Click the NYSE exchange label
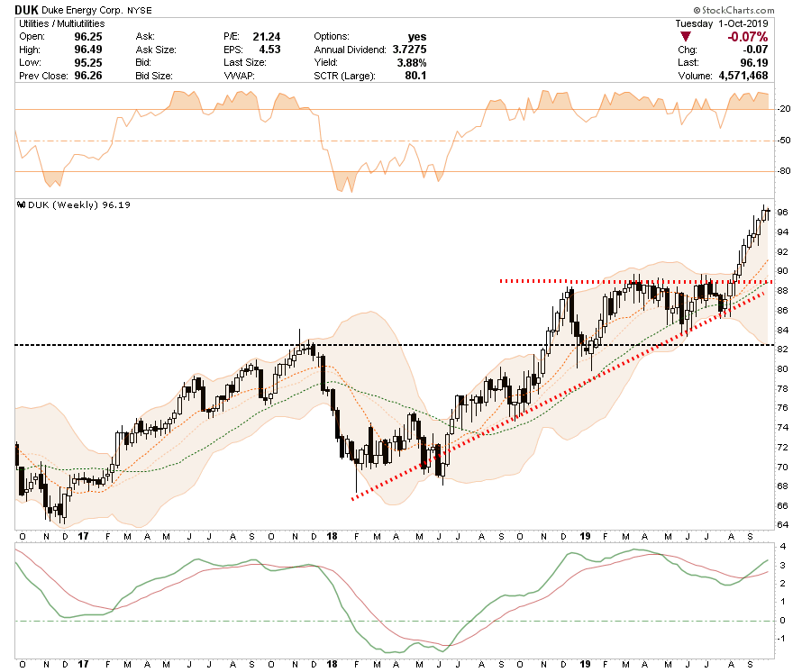This screenshot has width=811, height=672. coord(140,10)
